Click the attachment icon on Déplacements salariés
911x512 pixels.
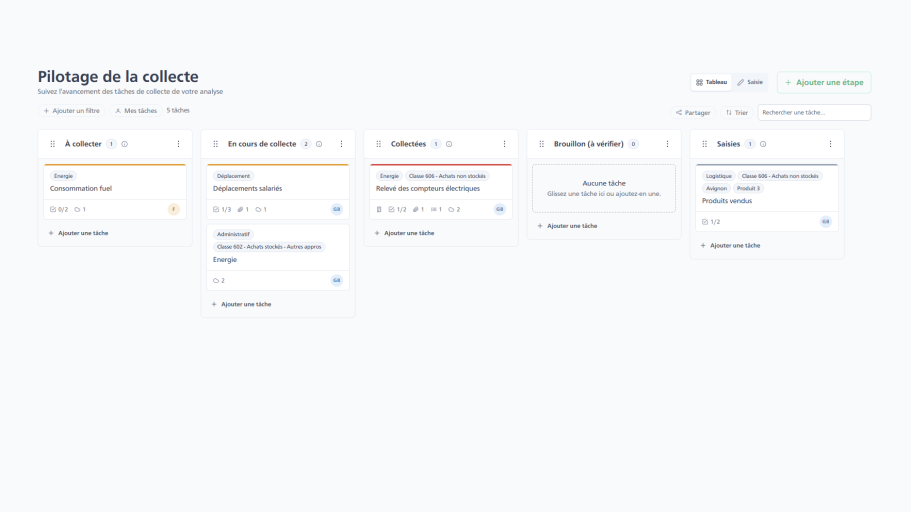pyautogui.click(x=243, y=209)
